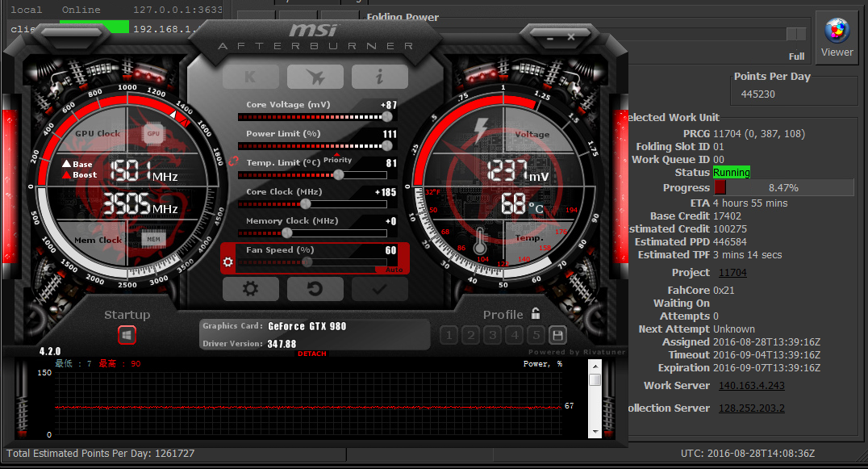Image resolution: width=868 pixels, height=469 pixels.
Task: Select profile slot 5
Action: pyautogui.click(x=536, y=335)
